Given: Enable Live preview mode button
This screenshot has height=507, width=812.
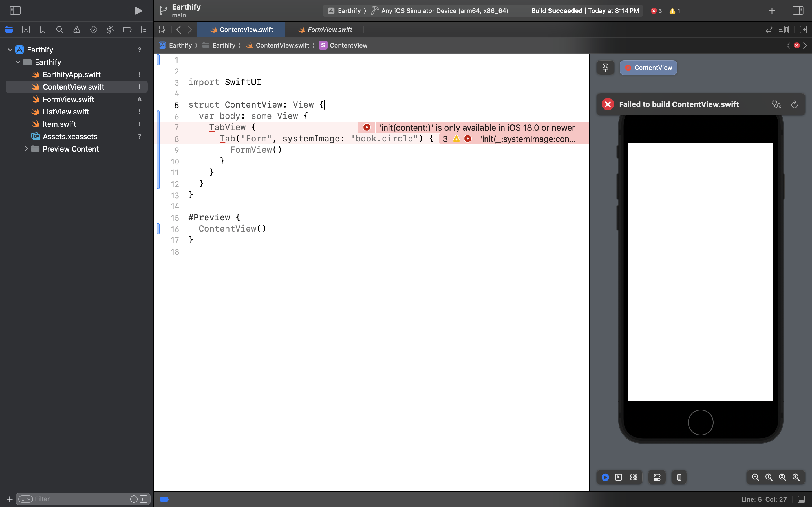Looking at the screenshot, I should (605, 477).
